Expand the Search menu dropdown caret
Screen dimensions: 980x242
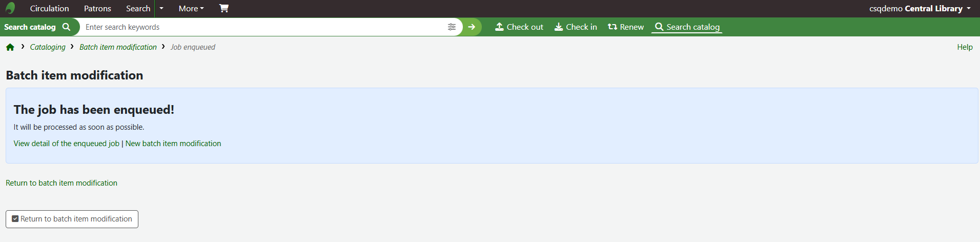coord(161,8)
